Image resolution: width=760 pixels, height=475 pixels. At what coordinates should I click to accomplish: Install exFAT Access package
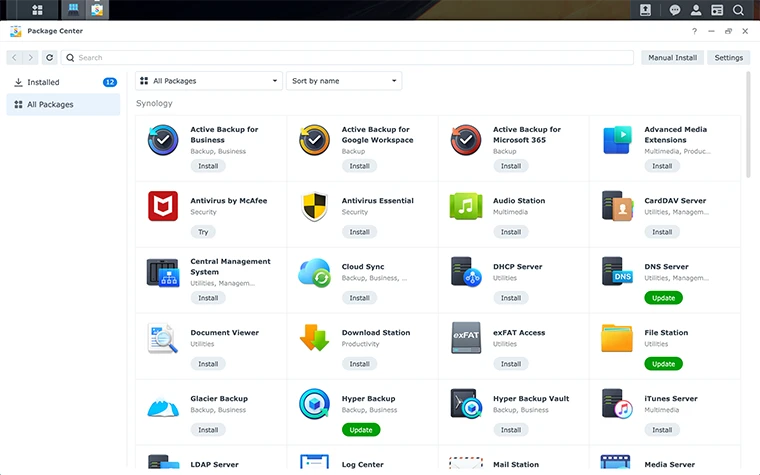point(511,364)
